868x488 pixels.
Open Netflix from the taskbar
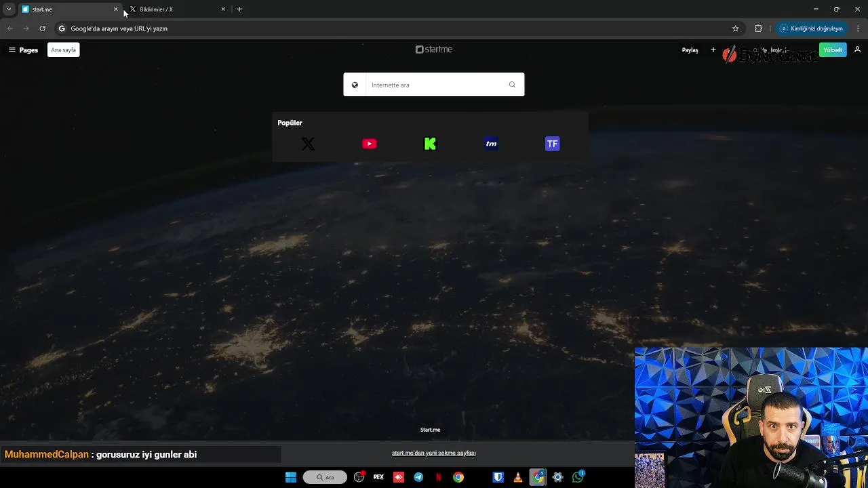click(x=439, y=477)
